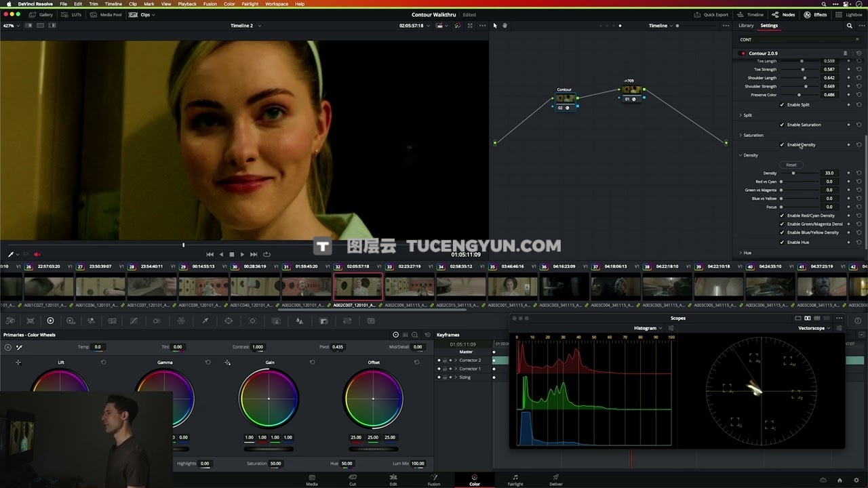This screenshot has height=488, width=868.
Task: Open the Curves palette icon
Action: click(x=134, y=321)
